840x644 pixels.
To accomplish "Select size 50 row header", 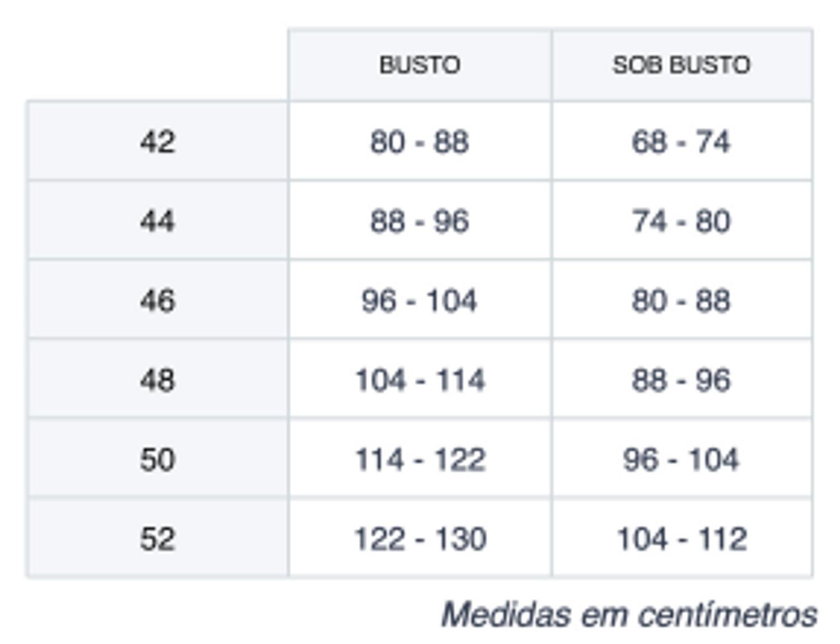I will click(157, 459).
